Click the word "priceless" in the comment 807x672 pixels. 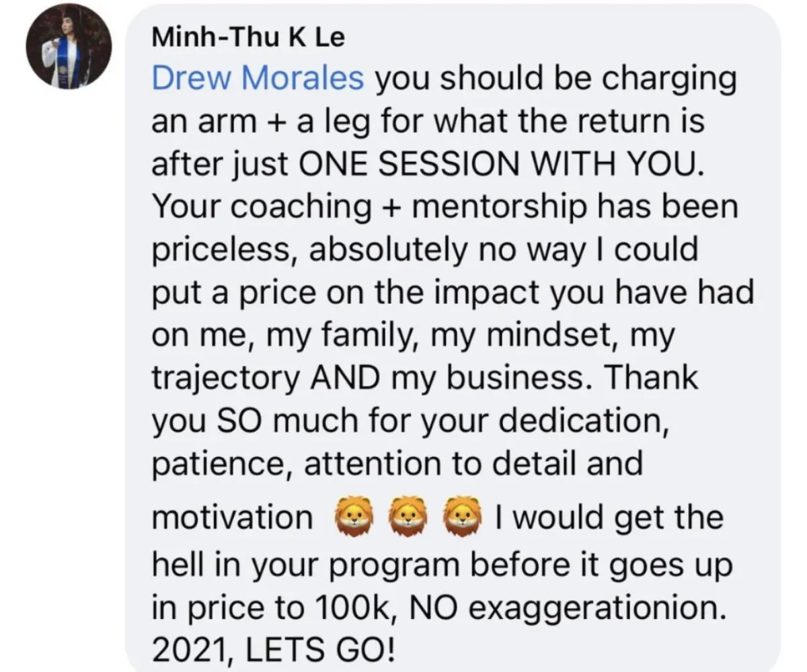tap(225, 252)
